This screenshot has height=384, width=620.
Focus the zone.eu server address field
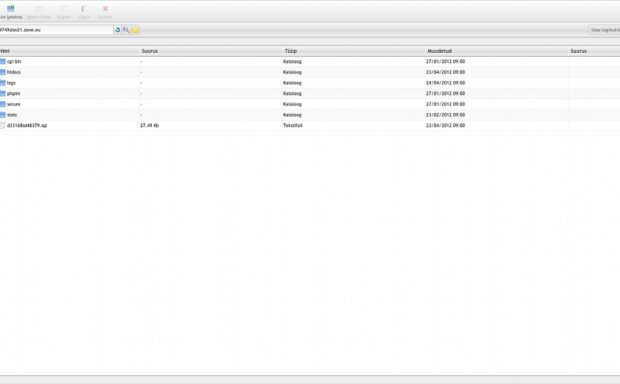tap(56, 30)
